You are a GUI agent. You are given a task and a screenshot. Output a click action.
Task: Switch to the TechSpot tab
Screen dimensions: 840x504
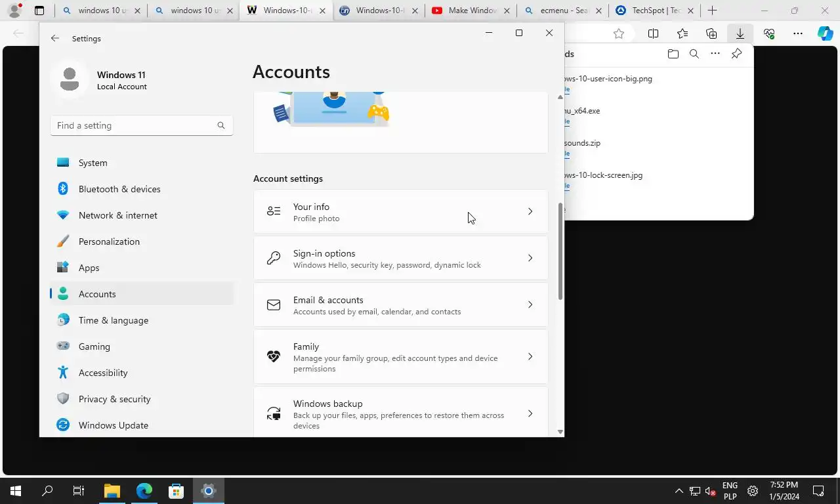[x=654, y=10]
